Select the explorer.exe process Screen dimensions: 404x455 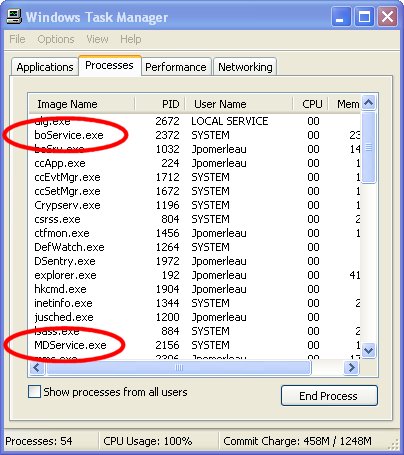click(65, 275)
